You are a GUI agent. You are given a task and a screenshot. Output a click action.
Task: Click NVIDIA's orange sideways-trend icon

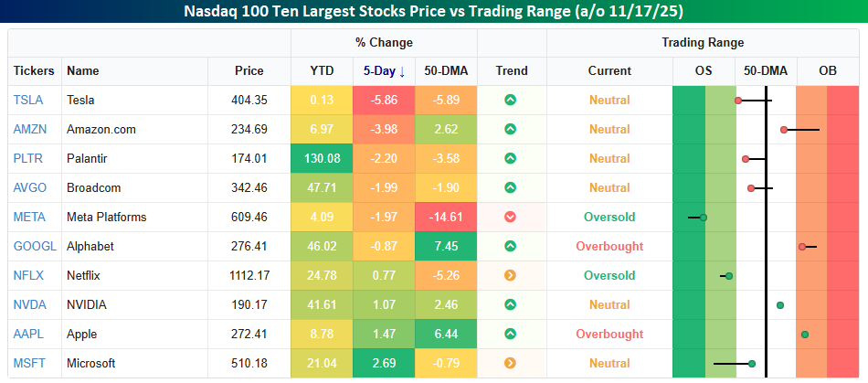pyautogui.click(x=511, y=304)
